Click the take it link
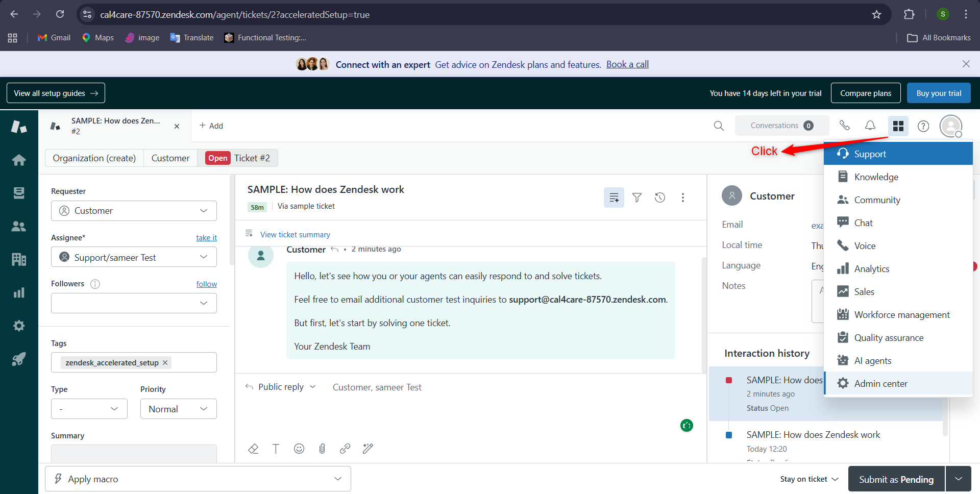 click(x=206, y=238)
